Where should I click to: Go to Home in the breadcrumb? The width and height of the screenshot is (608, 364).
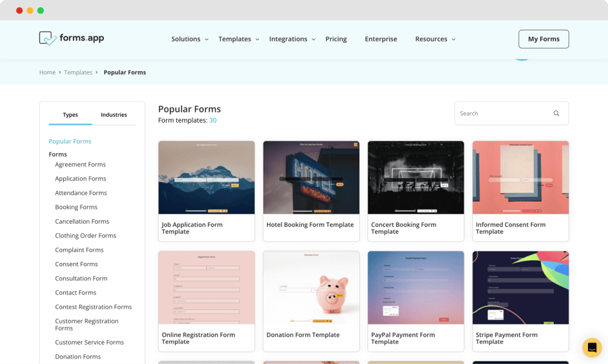click(47, 72)
